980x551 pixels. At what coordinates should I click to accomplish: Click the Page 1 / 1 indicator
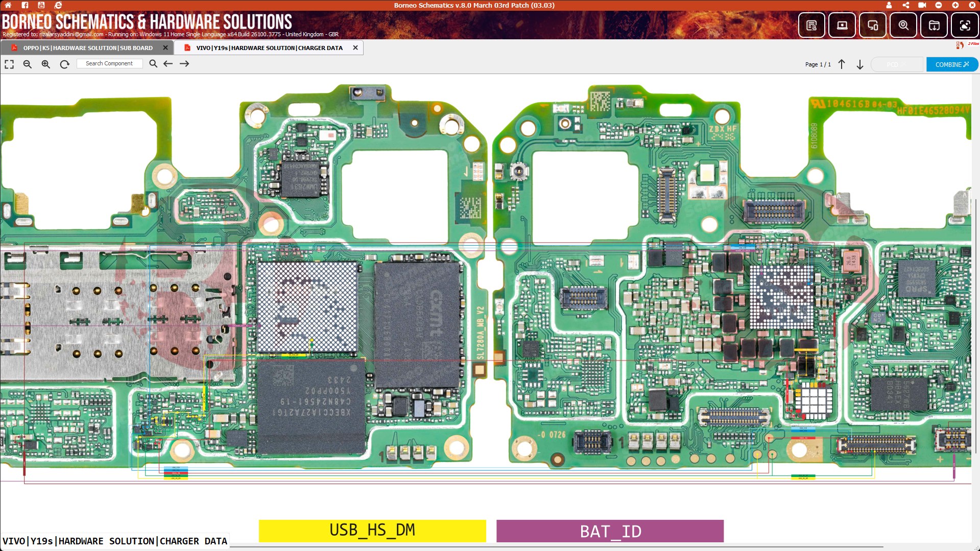[x=818, y=64]
